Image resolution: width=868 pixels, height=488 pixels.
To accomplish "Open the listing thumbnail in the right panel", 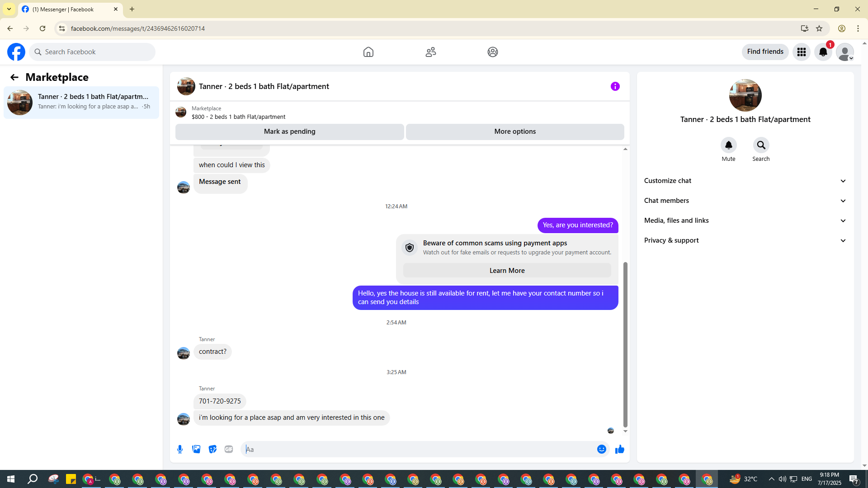I will [745, 95].
